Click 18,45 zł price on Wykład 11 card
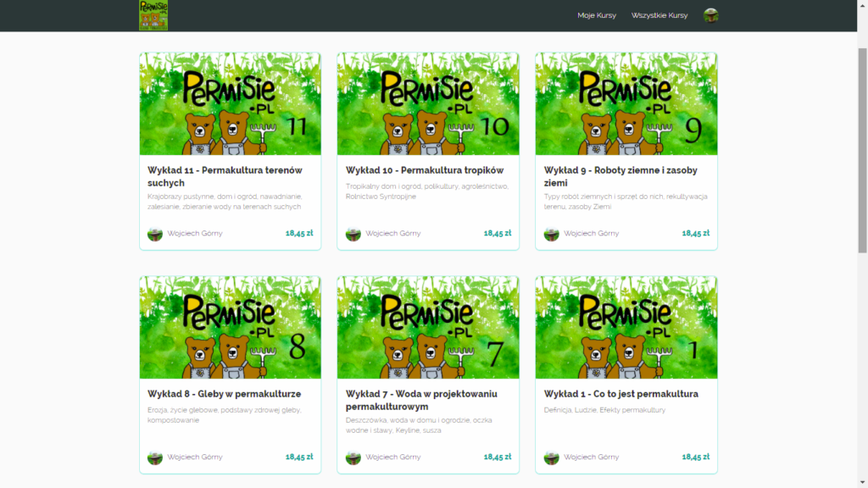 point(299,234)
